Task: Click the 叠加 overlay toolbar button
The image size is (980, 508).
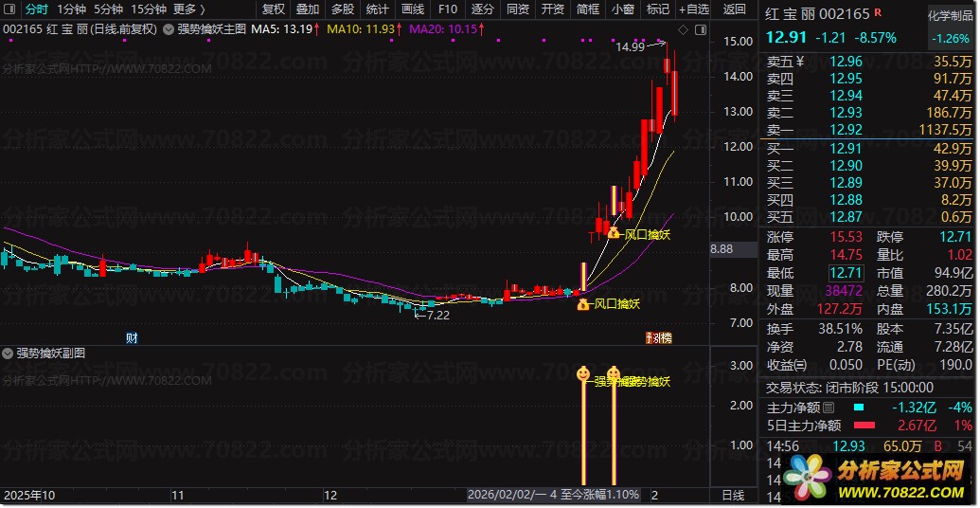Action: (308, 9)
